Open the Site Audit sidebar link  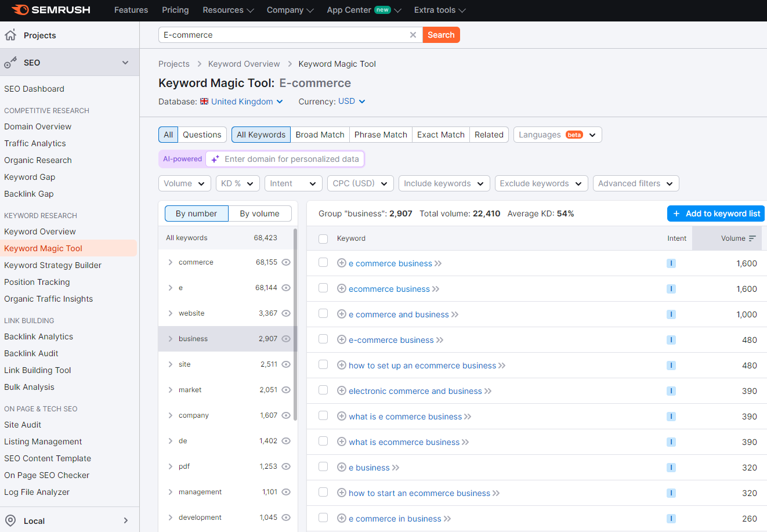23,425
